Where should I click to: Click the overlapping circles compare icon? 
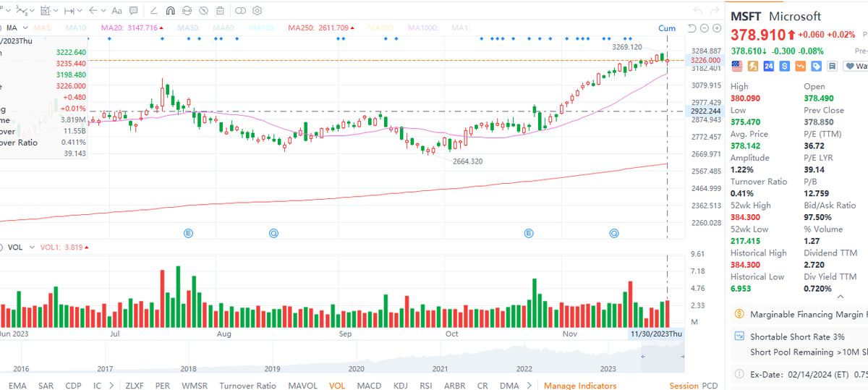click(x=240, y=11)
